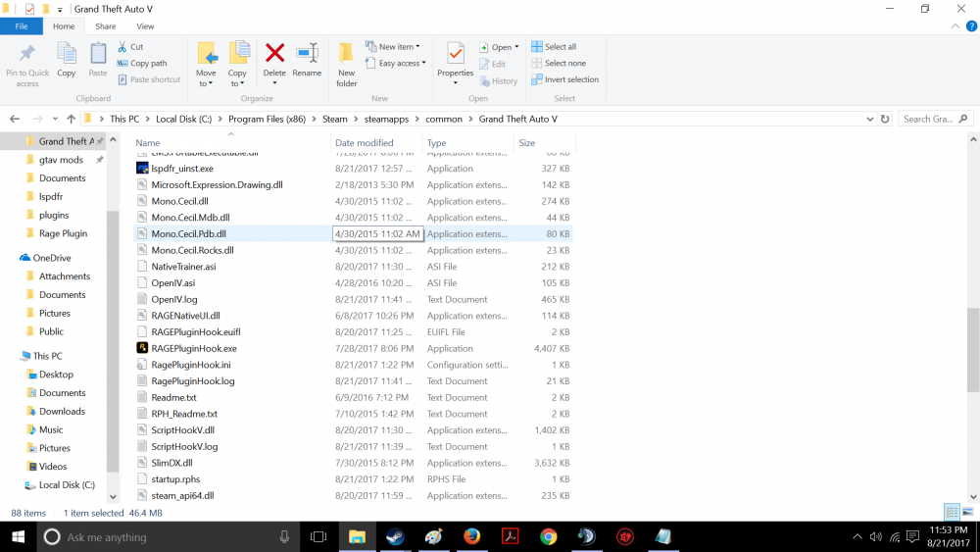Click the Copy icon in Clipboard group

coord(67,54)
